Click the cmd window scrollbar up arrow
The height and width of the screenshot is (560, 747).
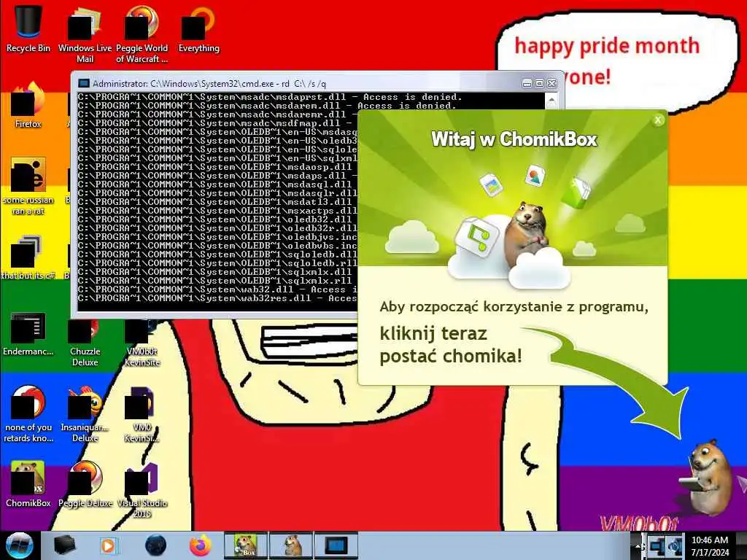[551, 100]
